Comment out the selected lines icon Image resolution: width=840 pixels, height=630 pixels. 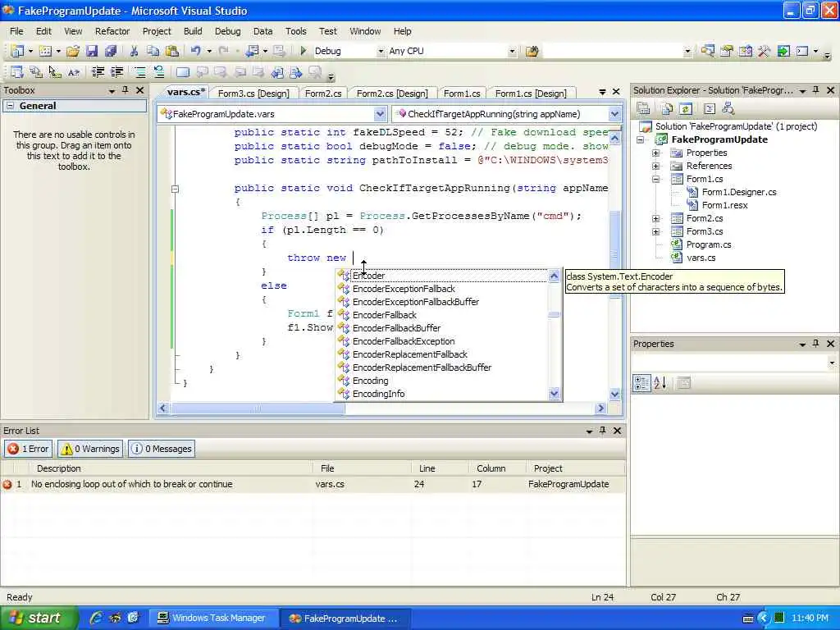[x=139, y=72]
